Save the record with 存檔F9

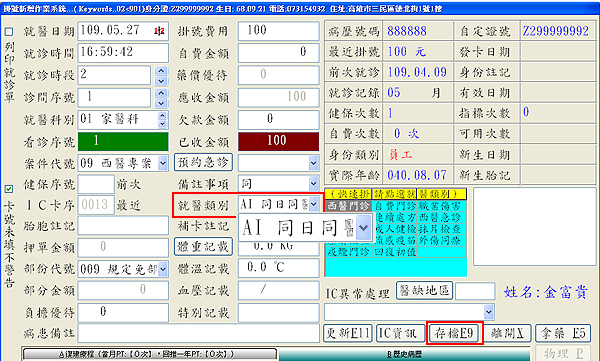coord(454,333)
